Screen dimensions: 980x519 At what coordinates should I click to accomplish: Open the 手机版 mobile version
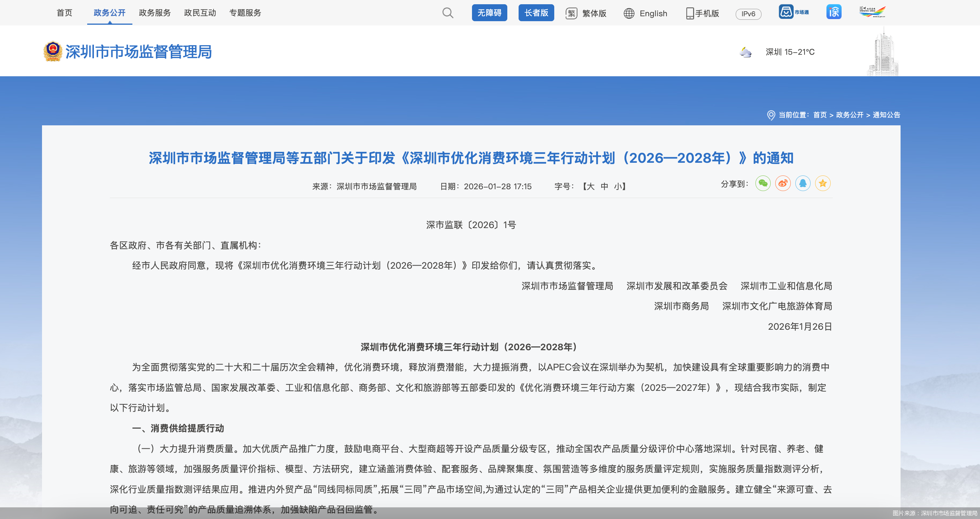[x=702, y=13]
